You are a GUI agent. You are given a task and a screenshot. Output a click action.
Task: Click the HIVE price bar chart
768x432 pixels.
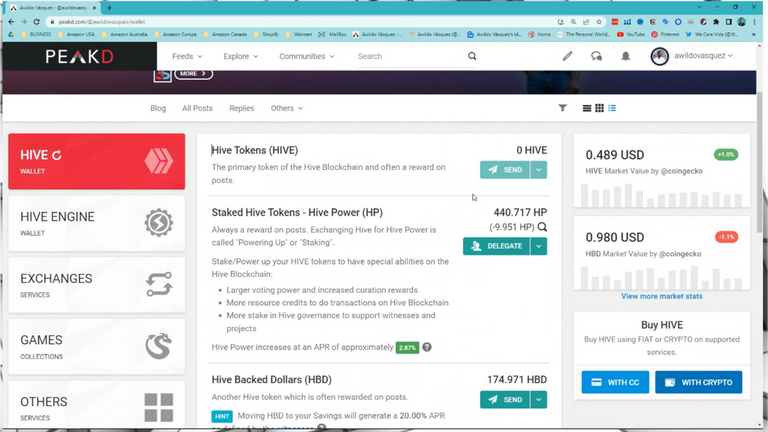[x=662, y=195]
